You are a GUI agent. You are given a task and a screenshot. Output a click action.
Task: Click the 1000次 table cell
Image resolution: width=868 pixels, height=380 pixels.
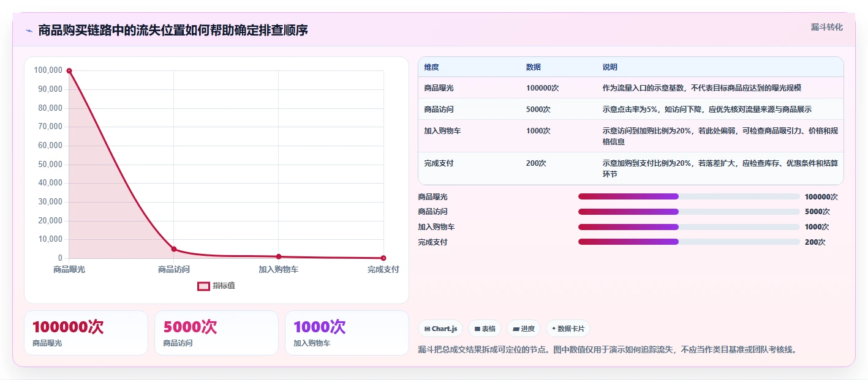pos(538,131)
